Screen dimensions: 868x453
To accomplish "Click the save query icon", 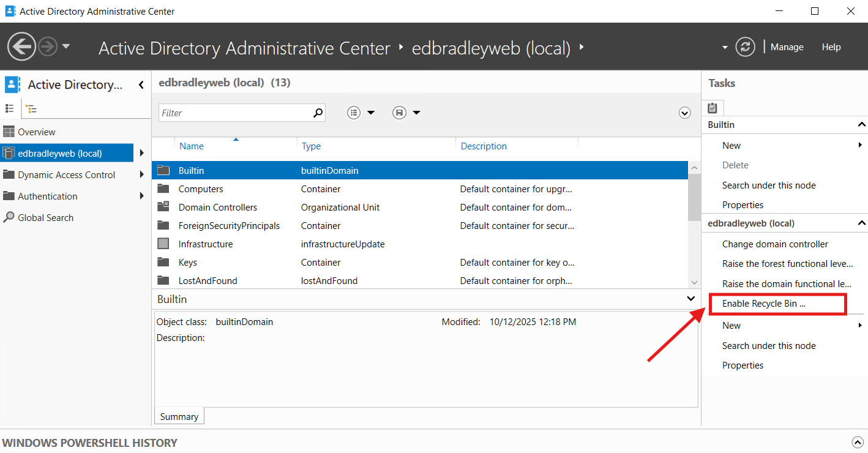I will pyautogui.click(x=400, y=113).
